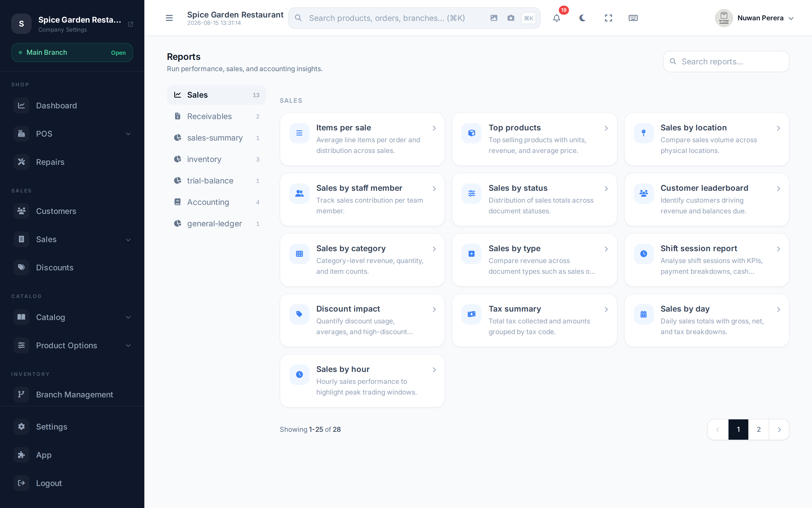Enter fullscreen with the expand icon
812x508 pixels.
[x=608, y=18]
